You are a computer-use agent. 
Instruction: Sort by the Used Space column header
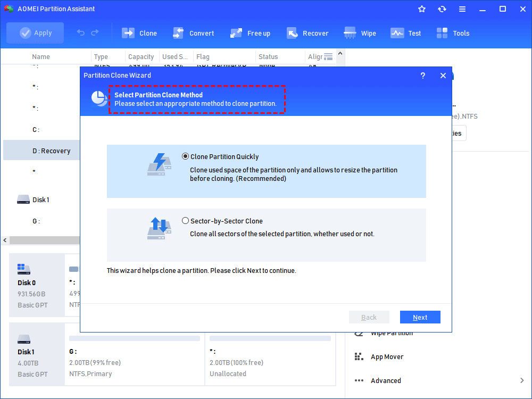[x=174, y=57]
